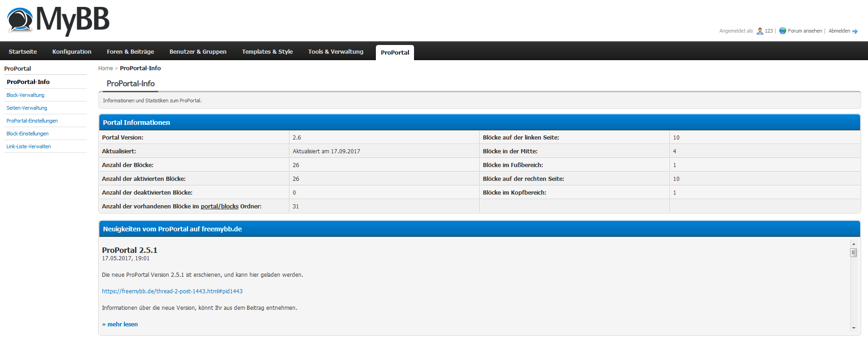Click the 'Anzahl der Blöcke:' label

(128, 165)
